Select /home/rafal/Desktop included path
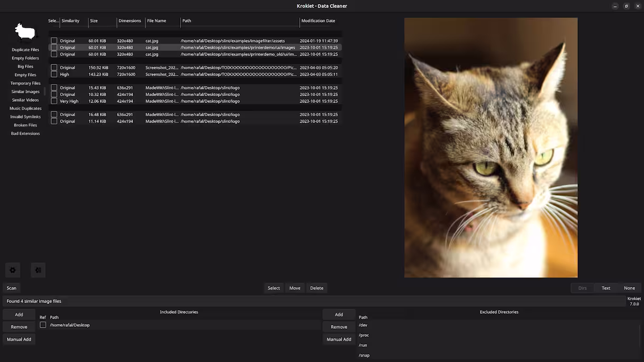This screenshot has height=362, width=644. click(x=70, y=325)
